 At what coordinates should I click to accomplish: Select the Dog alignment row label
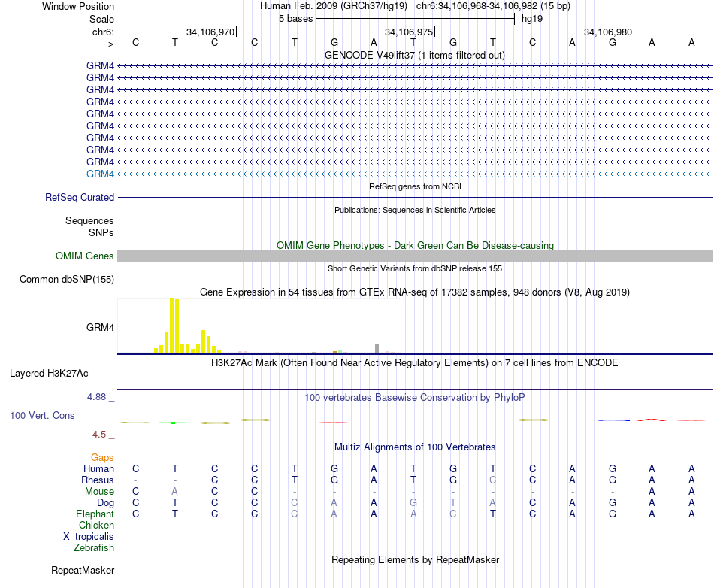[106, 503]
